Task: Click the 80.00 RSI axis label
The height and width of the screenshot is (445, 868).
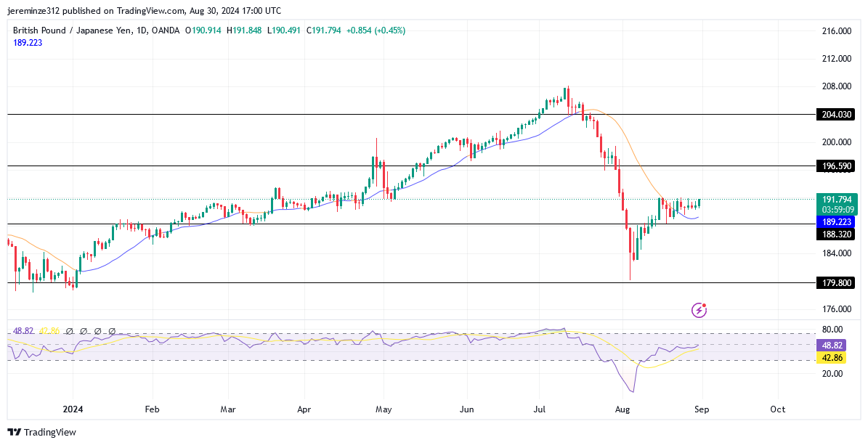Action: [x=832, y=330]
